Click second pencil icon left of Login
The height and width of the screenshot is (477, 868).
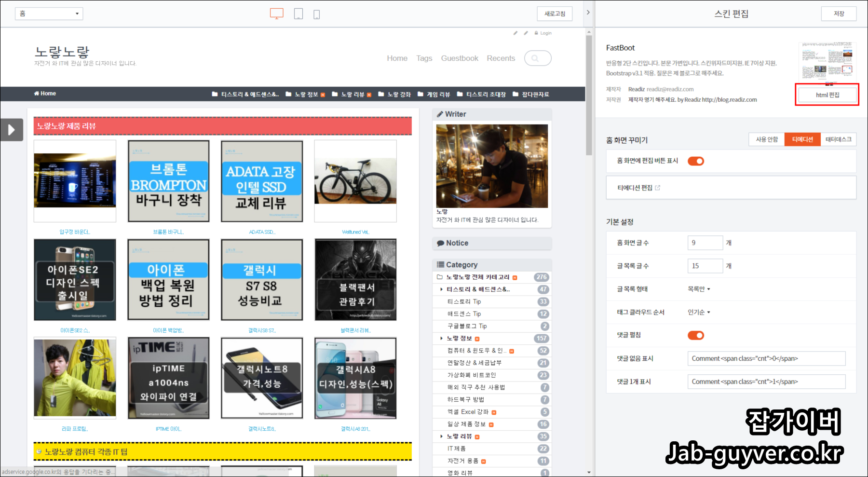pos(526,33)
